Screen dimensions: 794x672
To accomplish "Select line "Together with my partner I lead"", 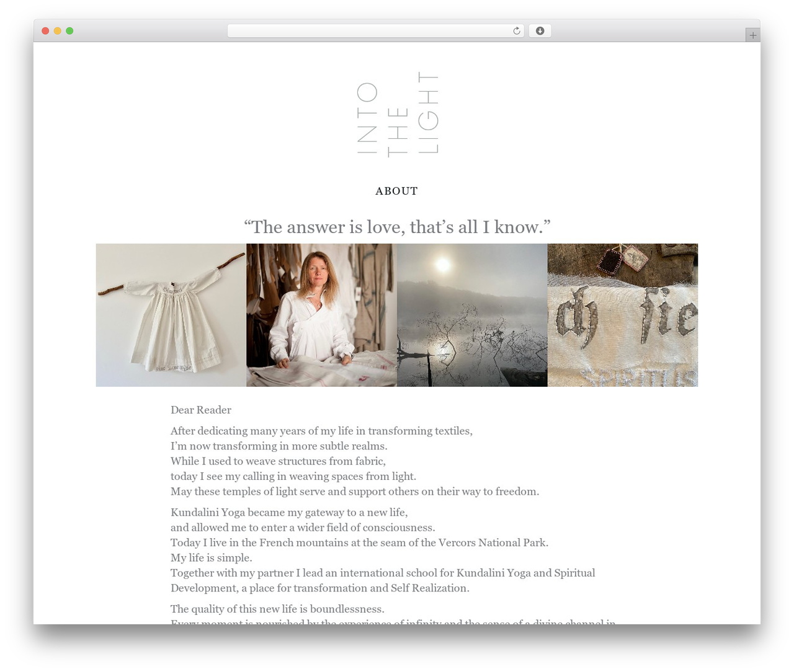I will pos(383,573).
